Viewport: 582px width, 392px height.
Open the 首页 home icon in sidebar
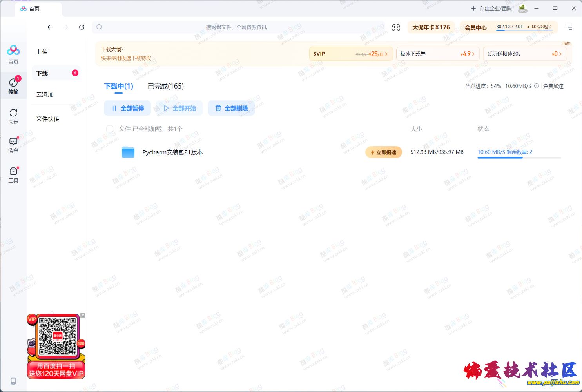(13, 54)
